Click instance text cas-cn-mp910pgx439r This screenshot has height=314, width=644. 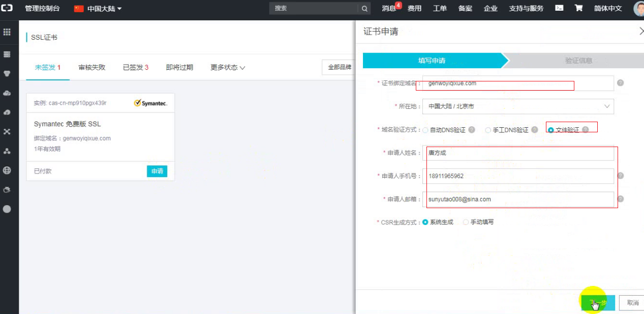77,103
